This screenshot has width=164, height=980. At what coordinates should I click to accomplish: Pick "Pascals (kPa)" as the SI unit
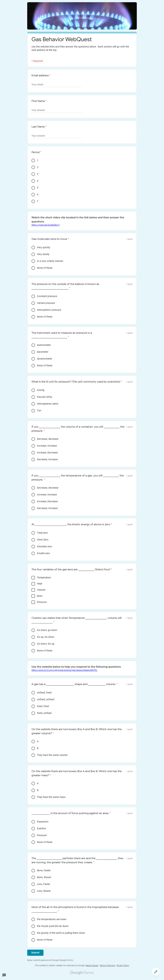point(34,397)
